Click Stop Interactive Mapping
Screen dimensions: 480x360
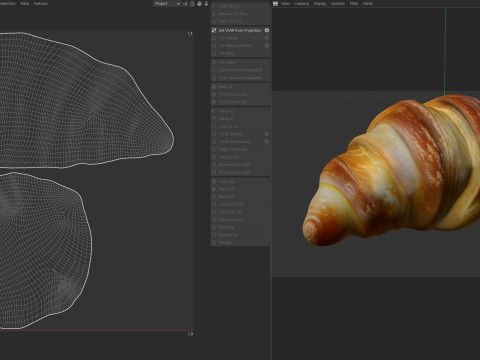[240, 78]
